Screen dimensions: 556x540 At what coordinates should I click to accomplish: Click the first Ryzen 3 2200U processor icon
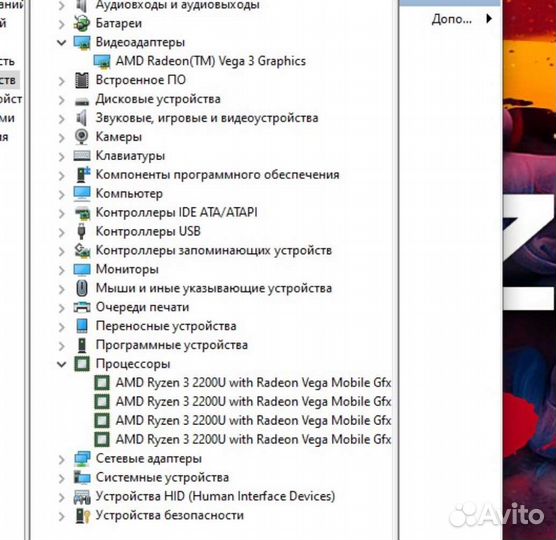(x=102, y=383)
